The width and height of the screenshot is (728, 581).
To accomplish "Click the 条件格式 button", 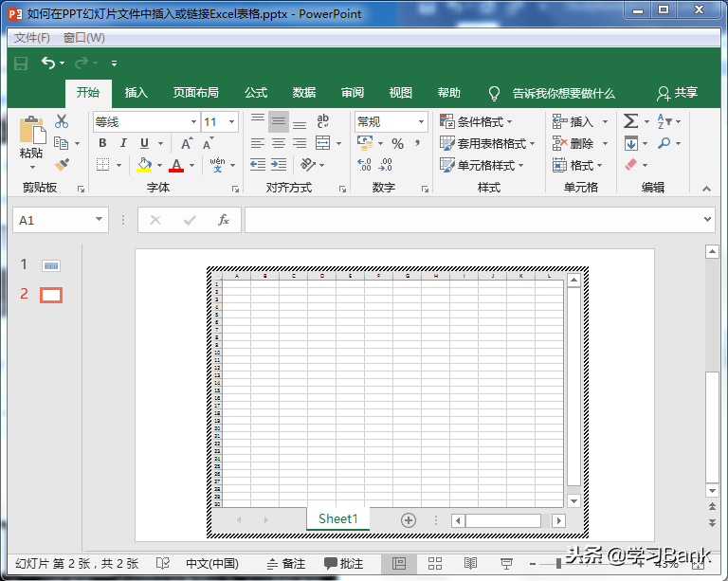I will pos(476,121).
